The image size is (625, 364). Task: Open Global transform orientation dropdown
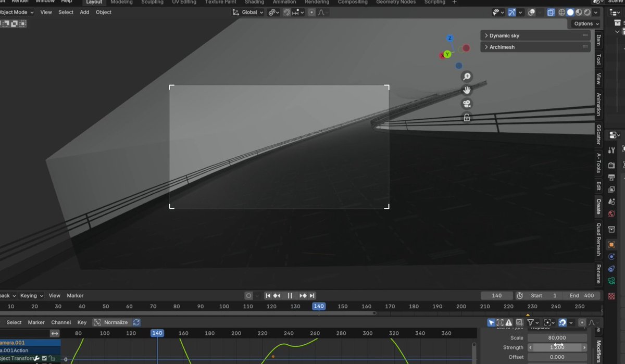248,12
